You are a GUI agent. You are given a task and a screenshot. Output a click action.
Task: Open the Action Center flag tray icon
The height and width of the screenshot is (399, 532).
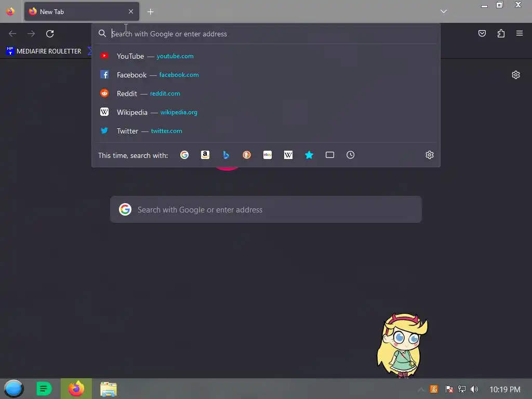click(x=449, y=389)
